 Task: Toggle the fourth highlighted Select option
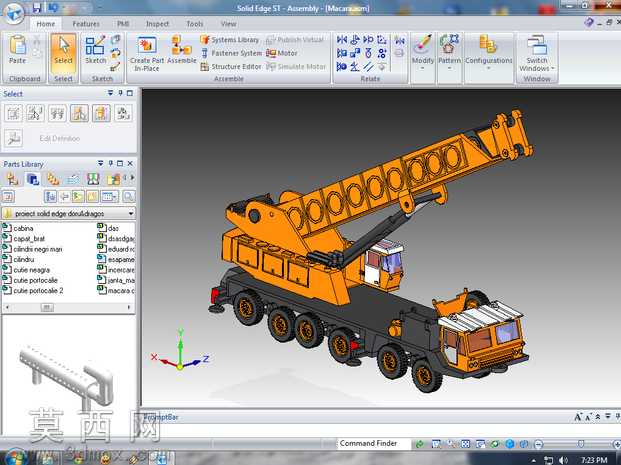79,114
